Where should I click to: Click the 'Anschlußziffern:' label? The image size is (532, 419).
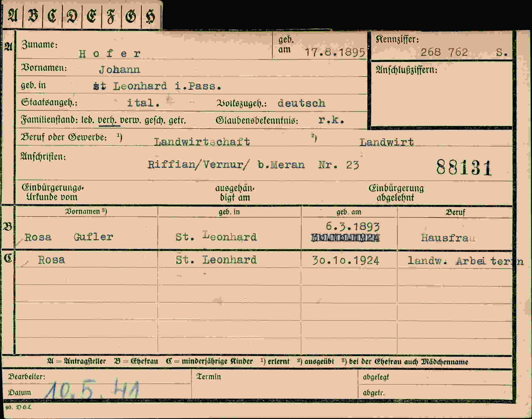[x=407, y=70]
